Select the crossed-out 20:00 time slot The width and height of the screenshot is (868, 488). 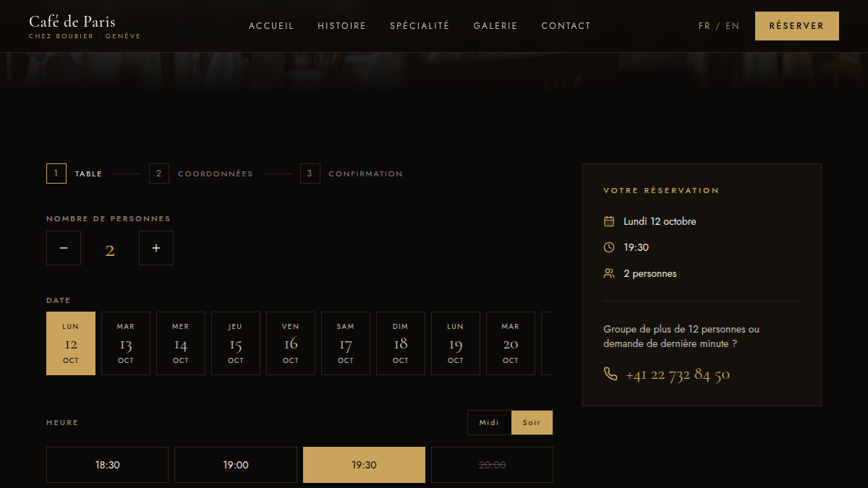point(492,465)
